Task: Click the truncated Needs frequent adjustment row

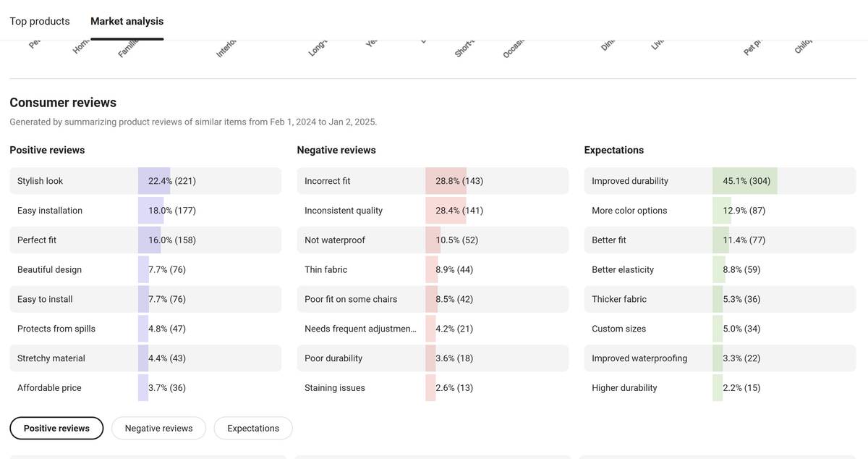Action: [x=360, y=329]
